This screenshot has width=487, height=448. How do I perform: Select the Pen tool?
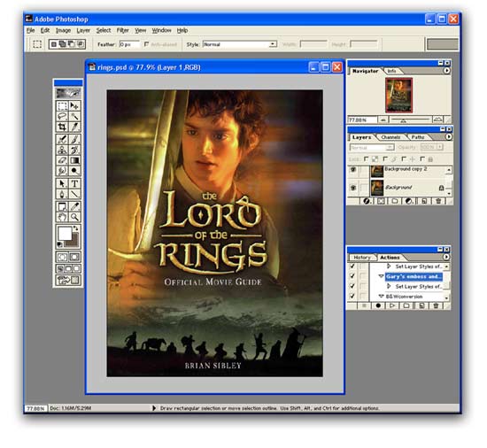(62, 194)
